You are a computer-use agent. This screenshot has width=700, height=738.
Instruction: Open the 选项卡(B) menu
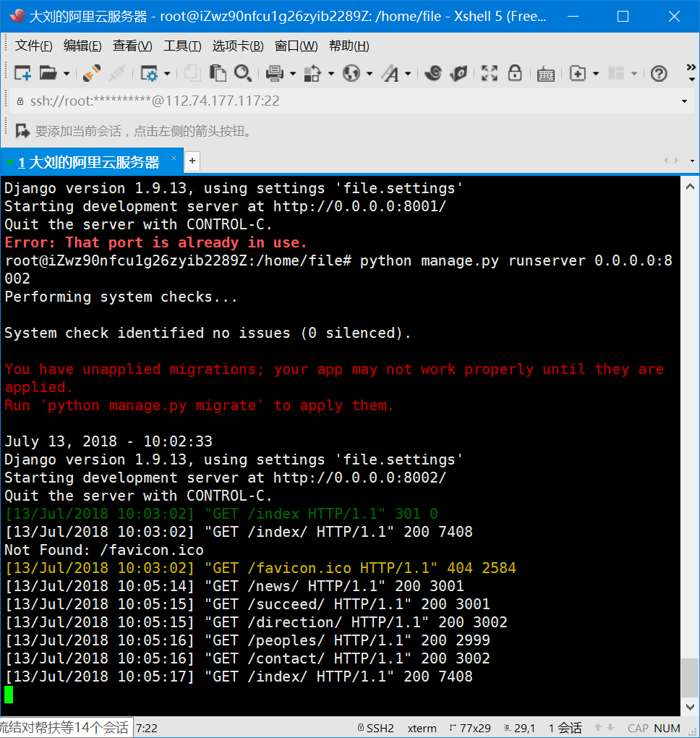tap(238, 46)
